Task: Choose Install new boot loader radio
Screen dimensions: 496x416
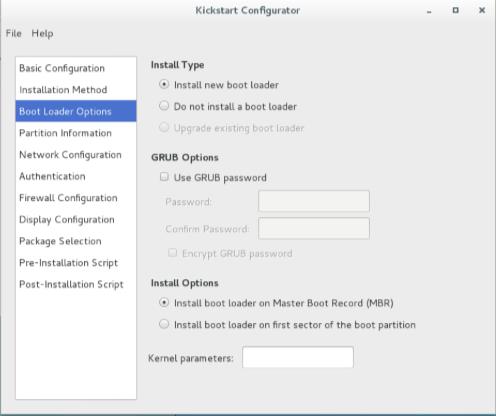Action: [x=164, y=85]
